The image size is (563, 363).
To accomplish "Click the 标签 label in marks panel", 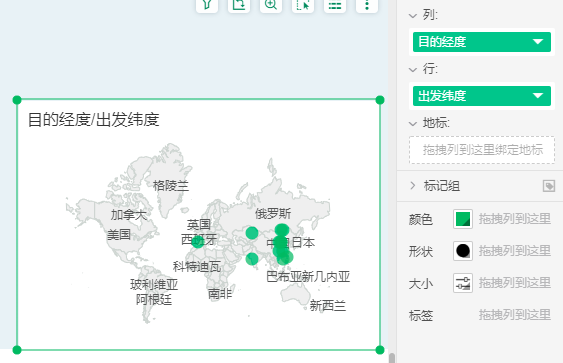I will click(x=421, y=316).
